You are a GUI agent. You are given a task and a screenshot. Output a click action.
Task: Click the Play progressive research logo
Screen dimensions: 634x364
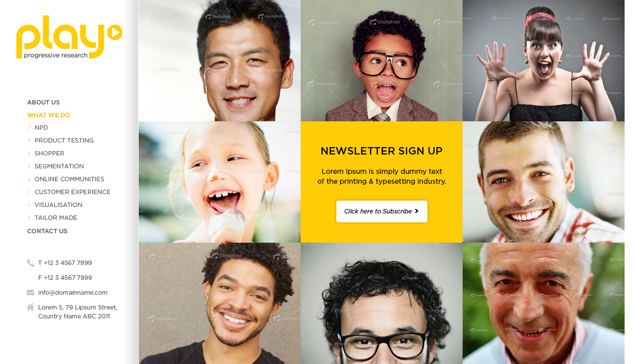69,37
